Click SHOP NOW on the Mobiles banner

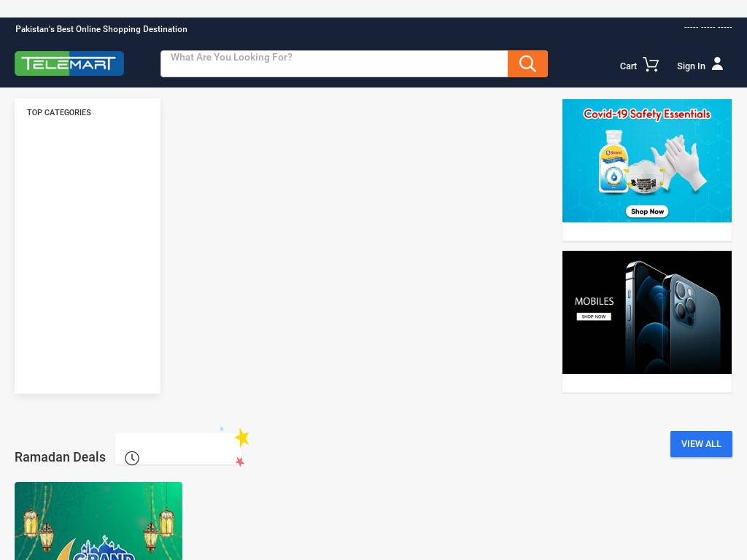pyautogui.click(x=594, y=316)
